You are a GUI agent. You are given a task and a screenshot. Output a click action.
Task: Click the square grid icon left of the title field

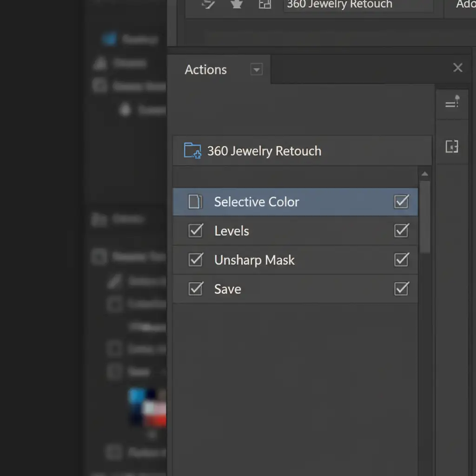tap(264, 4)
